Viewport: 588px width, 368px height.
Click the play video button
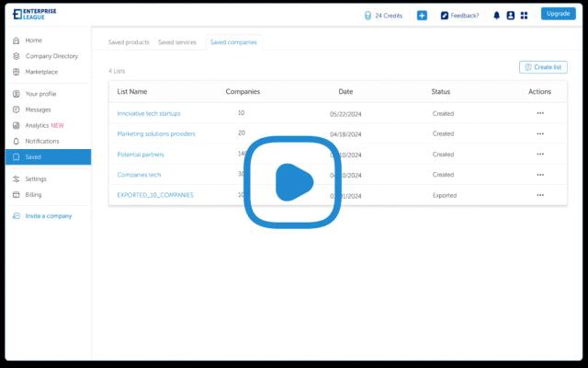point(293,182)
